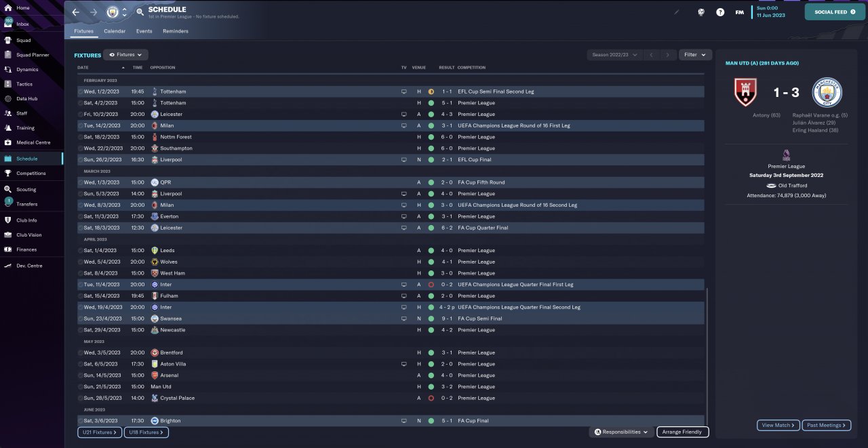The image size is (868, 448).
Task: Toggle the circle on Sat, 18/2/2023 Nottm Forest row
Action: 81,137
